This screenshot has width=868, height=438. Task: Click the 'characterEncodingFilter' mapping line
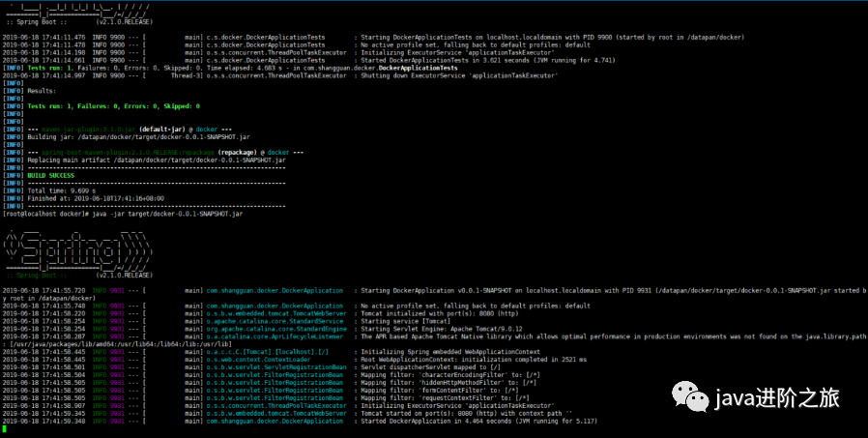click(450, 375)
